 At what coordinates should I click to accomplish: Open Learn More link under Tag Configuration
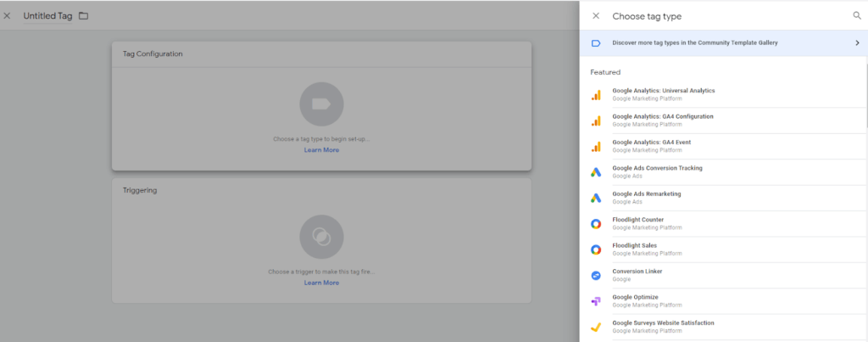(x=321, y=150)
